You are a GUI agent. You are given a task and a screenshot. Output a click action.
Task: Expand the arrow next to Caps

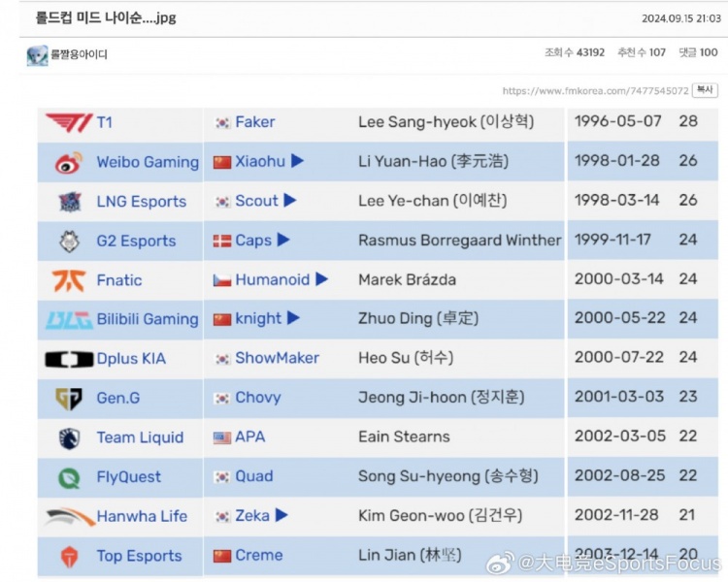[283, 240]
